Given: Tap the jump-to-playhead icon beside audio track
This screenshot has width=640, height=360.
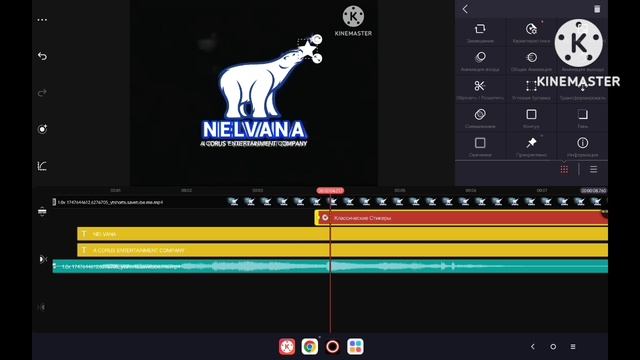Looking at the screenshot, I should pos(43,259).
